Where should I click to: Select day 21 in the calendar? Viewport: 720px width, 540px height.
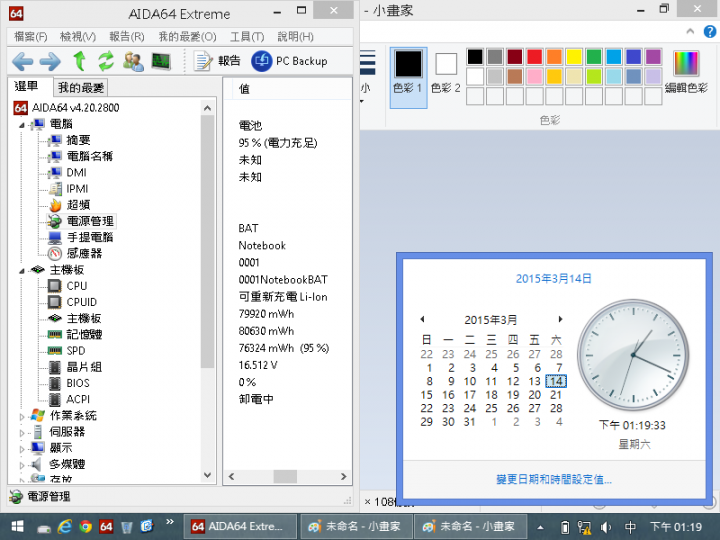click(556, 395)
